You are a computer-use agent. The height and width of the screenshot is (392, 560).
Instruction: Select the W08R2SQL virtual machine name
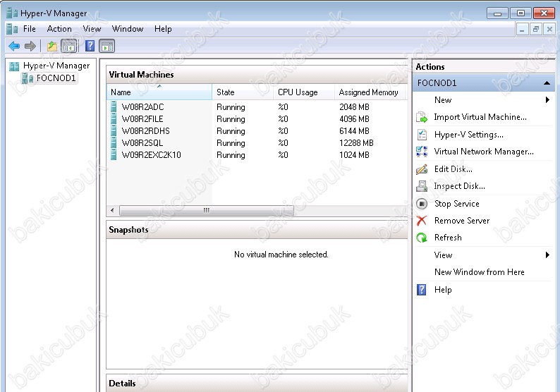[142, 143]
